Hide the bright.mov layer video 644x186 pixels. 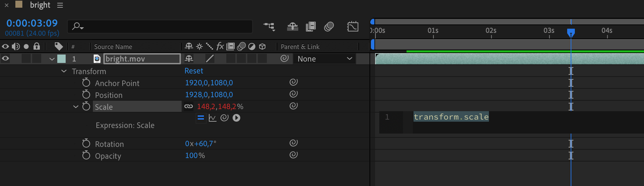click(x=6, y=58)
